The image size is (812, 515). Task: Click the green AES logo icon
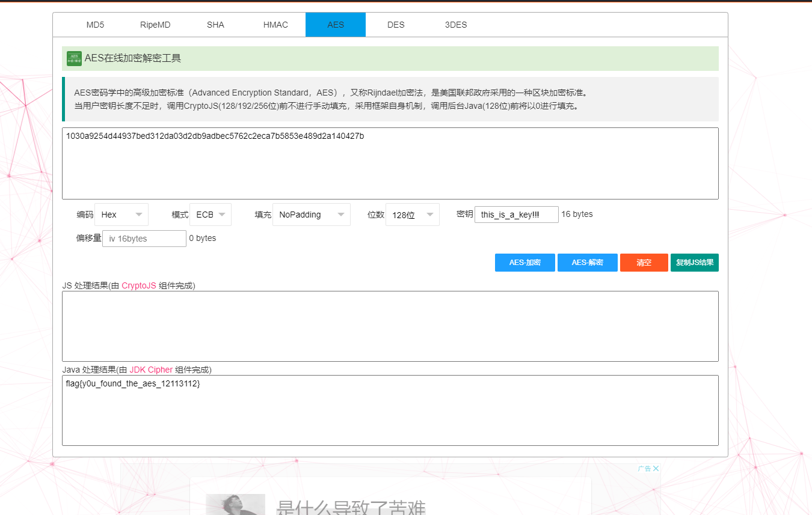74,58
